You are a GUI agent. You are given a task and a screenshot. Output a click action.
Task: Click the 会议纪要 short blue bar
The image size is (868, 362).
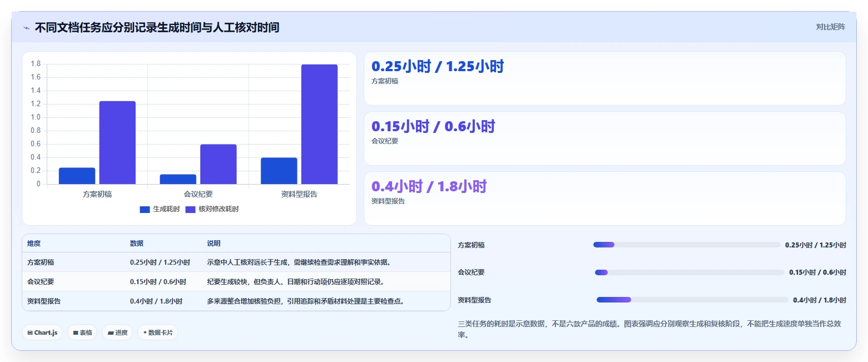point(178,179)
